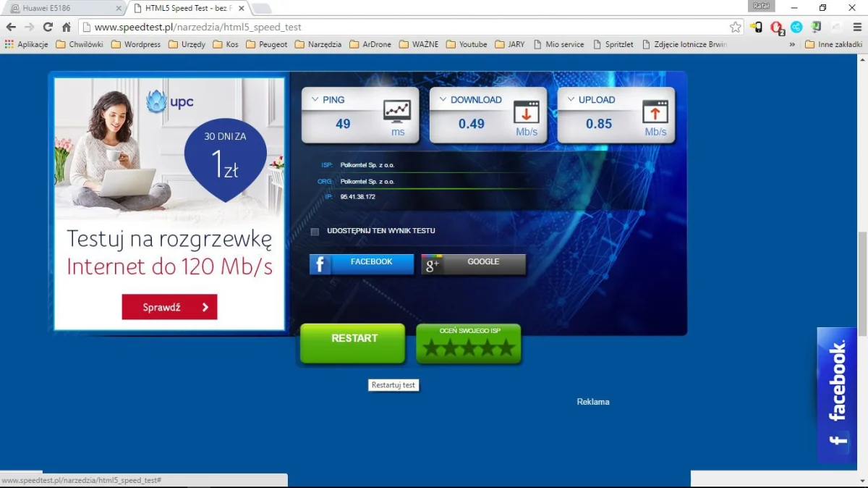Screen dimensions: 868x488
Task: Open the Spritzlet bookmark
Action: [x=613, y=44]
